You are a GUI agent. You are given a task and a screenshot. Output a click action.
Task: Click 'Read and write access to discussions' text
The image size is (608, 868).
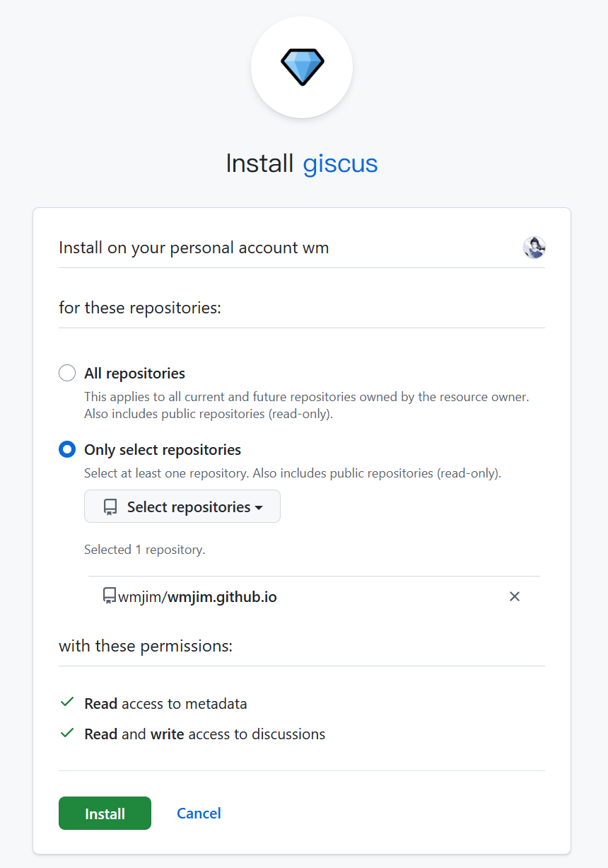[204, 734]
